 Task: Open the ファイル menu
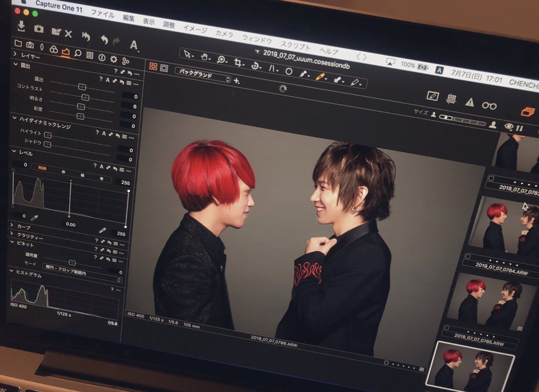[x=103, y=14]
